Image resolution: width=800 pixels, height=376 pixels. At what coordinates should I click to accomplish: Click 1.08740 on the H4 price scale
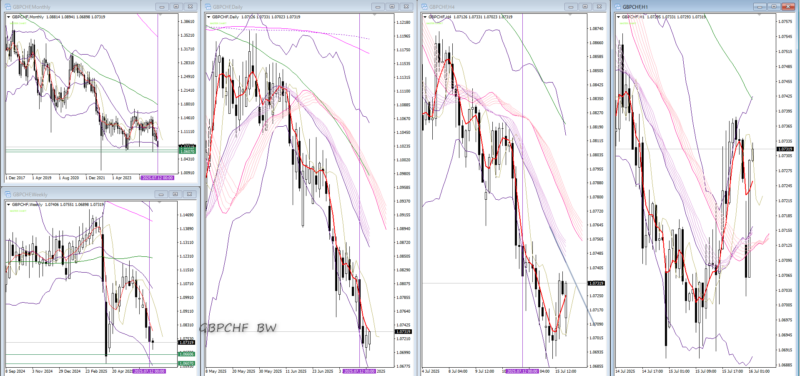(596, 29)
